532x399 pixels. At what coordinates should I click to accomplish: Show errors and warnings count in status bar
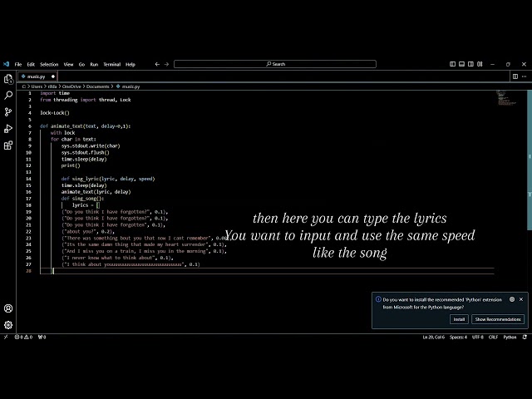(23, 337)
